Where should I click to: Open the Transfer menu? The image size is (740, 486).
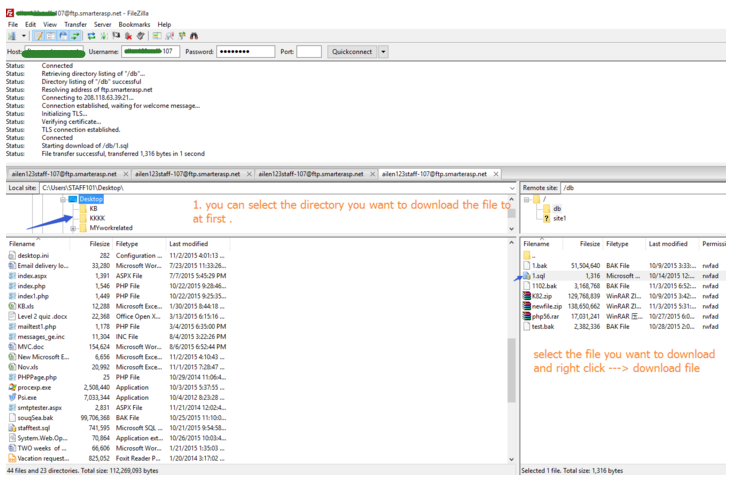(76, 25)
